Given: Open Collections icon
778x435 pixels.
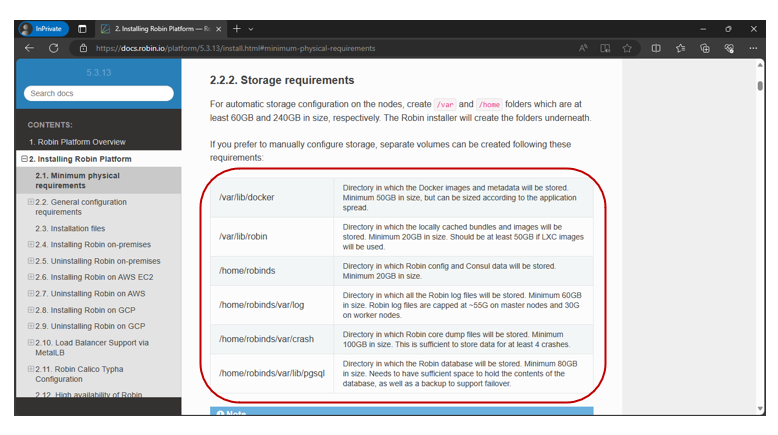Looking at the screenshot, I should pos(705,48).
